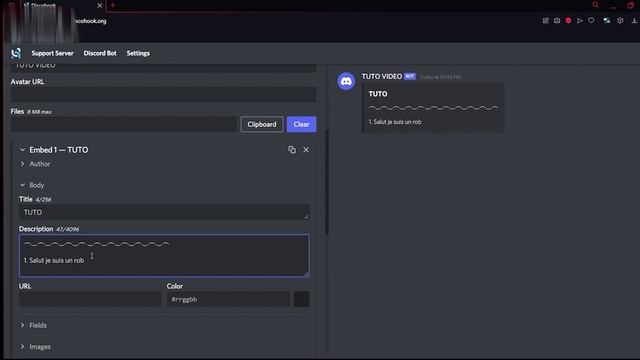Click the Clipboard button
Screen dimensions: 640x360
pos(262,124)
